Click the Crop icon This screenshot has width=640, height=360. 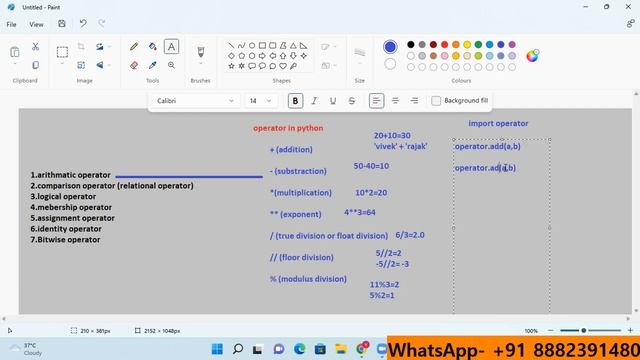(x=81, y=47)
